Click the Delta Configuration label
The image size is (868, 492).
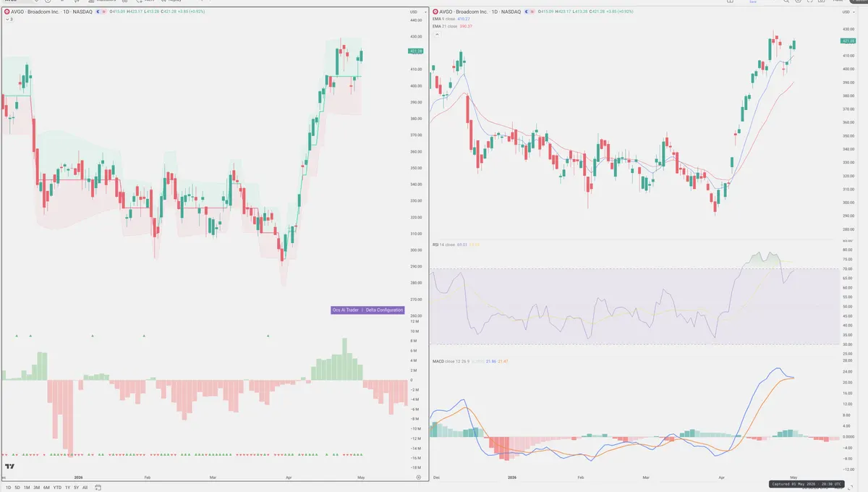pos(384,310)
